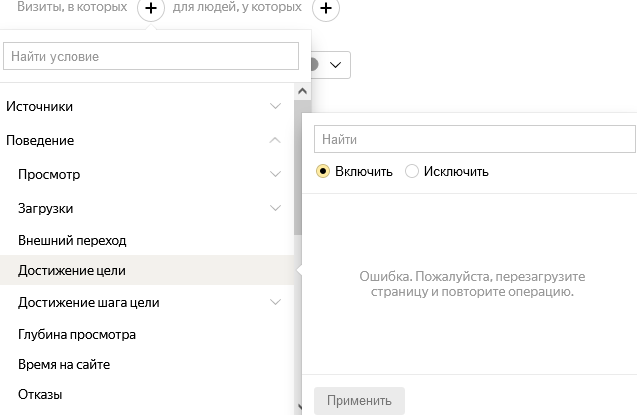Viewport: 637px width, 415px height.
Task: Choose the 'Время на сайте' condition
Action: click(64, 364)
